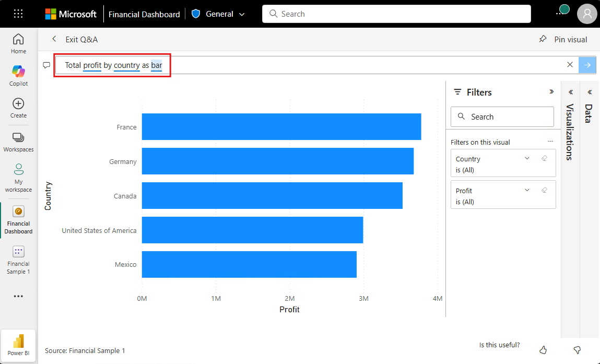Expand the General sensitivity label dropdown

pyautogui.click(x=242, y=14)
